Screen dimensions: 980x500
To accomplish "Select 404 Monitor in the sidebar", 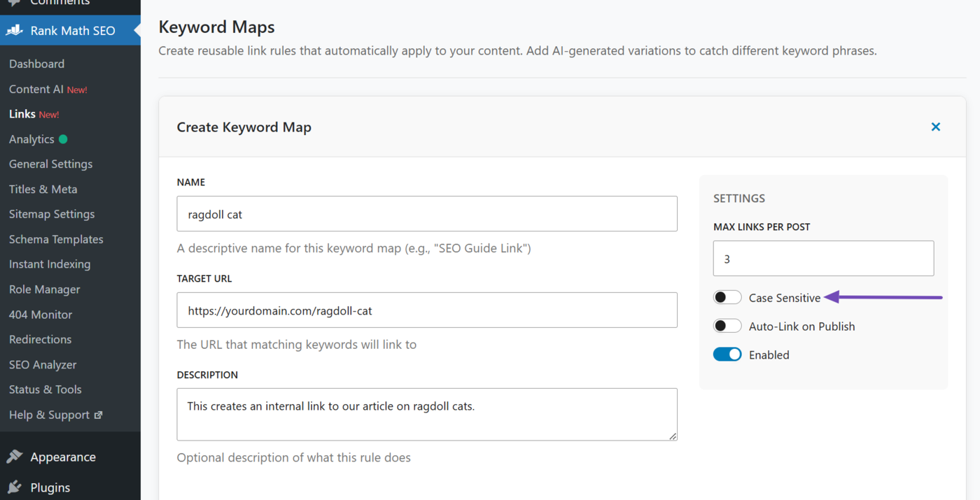I will (x=40, y=314).
